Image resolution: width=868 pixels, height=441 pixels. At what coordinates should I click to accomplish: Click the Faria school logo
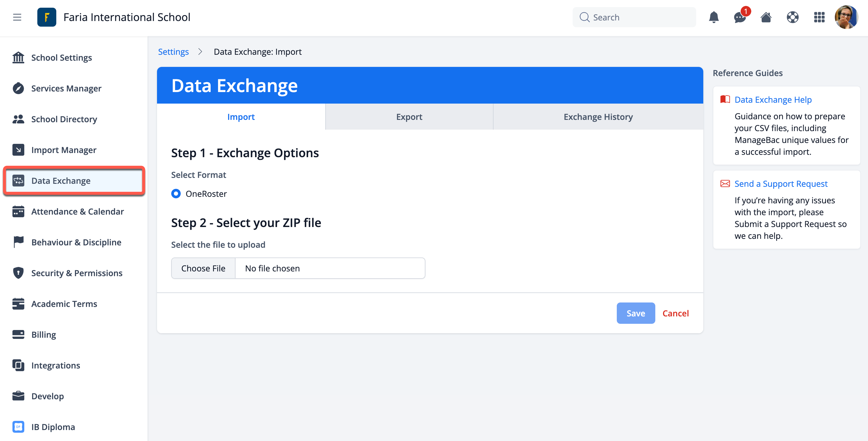point(47,17)
